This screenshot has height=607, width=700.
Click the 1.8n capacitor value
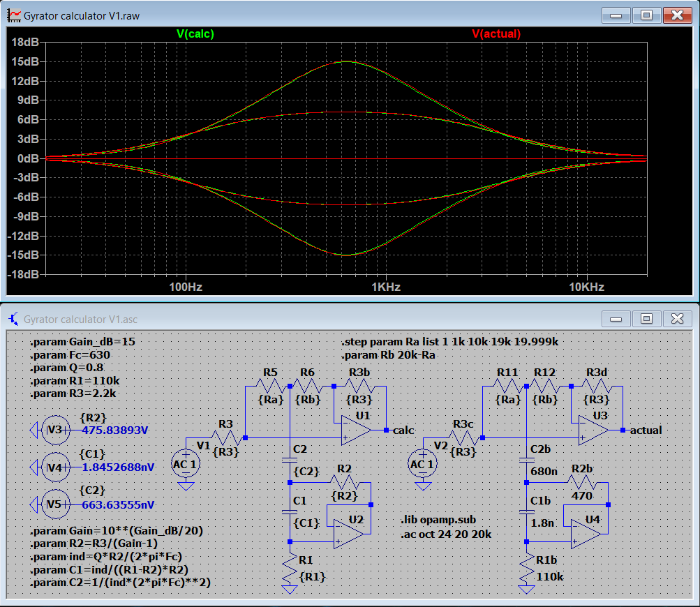point(542,523)
